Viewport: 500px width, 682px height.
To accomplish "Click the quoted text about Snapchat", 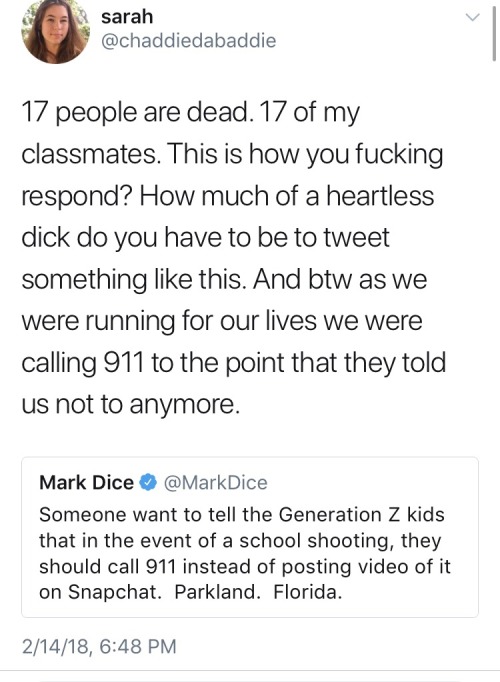I will click(x=245, y=553).
